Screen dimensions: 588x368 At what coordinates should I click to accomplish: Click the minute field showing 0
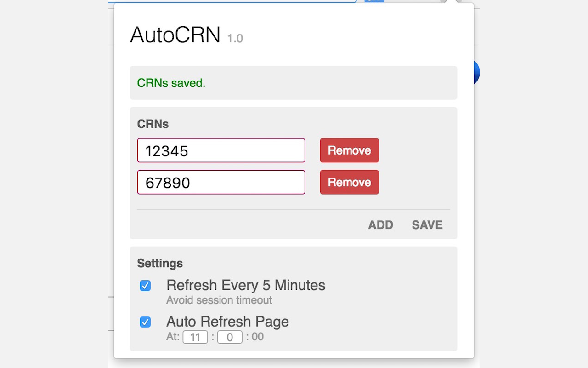pyautogui.click(x=229, y=337)
